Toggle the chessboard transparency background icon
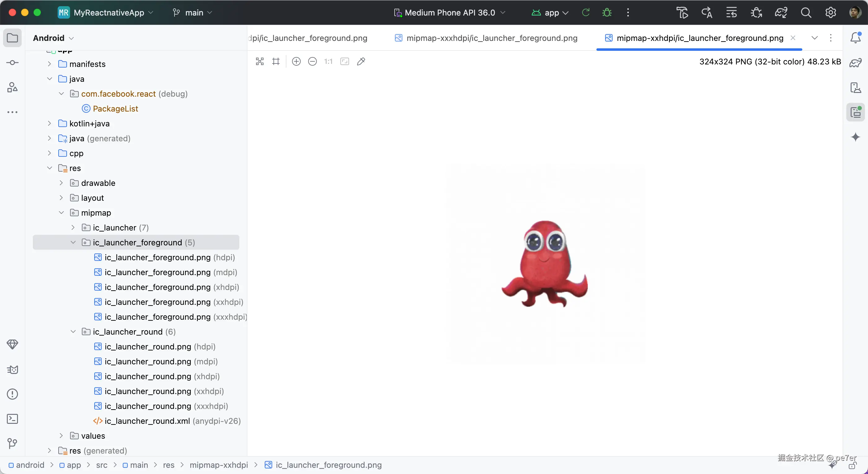 (259, 61)
